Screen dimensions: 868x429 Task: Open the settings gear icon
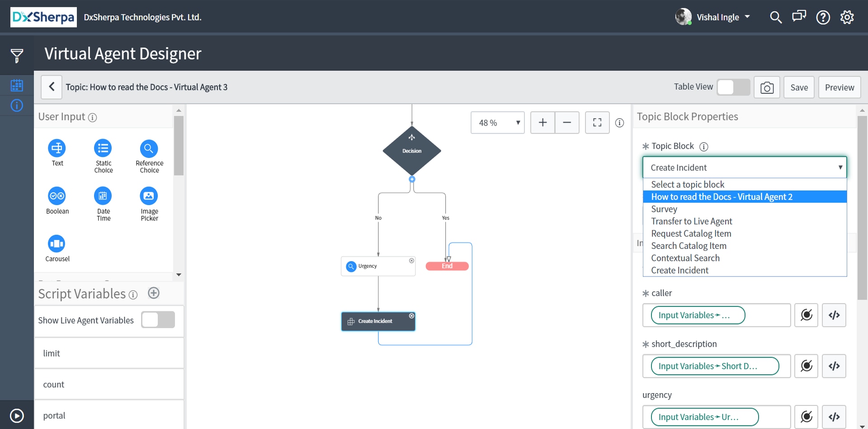pos(847,17)
